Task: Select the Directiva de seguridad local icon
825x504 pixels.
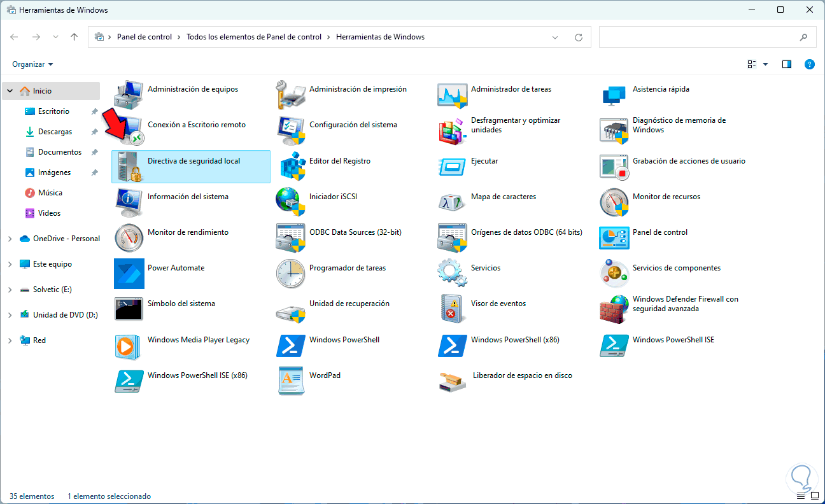Action: 129,167
